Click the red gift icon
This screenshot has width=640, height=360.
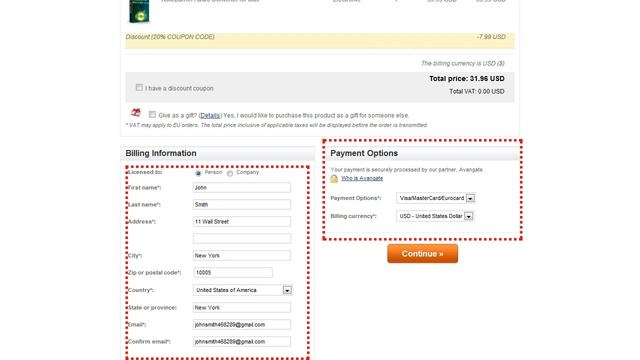click(x=136, y=112)
